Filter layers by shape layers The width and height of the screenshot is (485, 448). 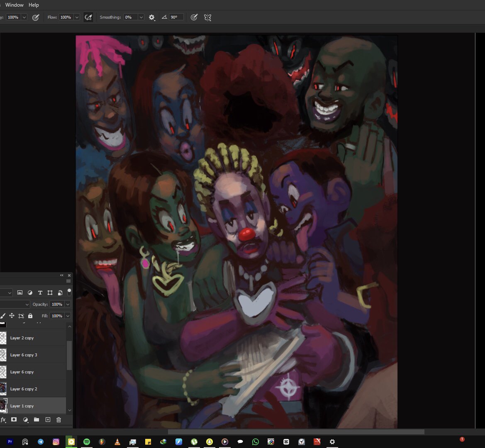click(50, 292)
